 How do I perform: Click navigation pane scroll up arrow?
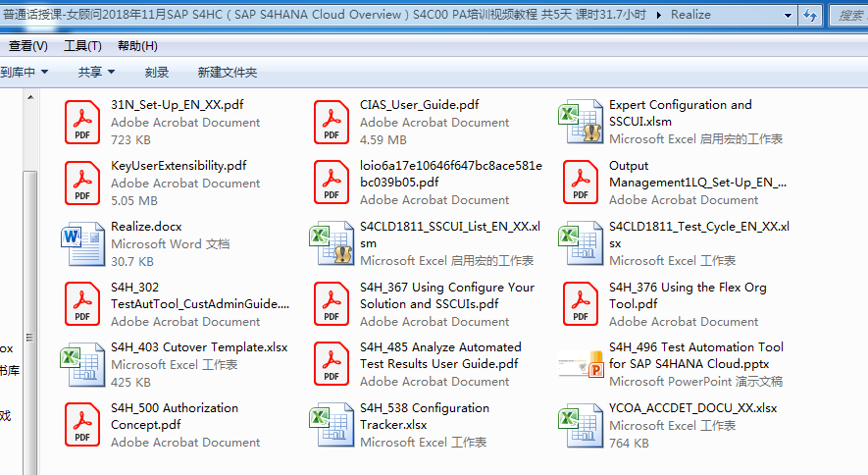tap(30, 97)
